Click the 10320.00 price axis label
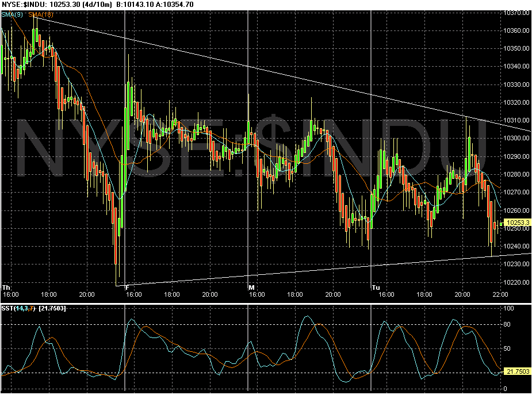This screenshot has height=395, width=532. click(x=516, y=102)
